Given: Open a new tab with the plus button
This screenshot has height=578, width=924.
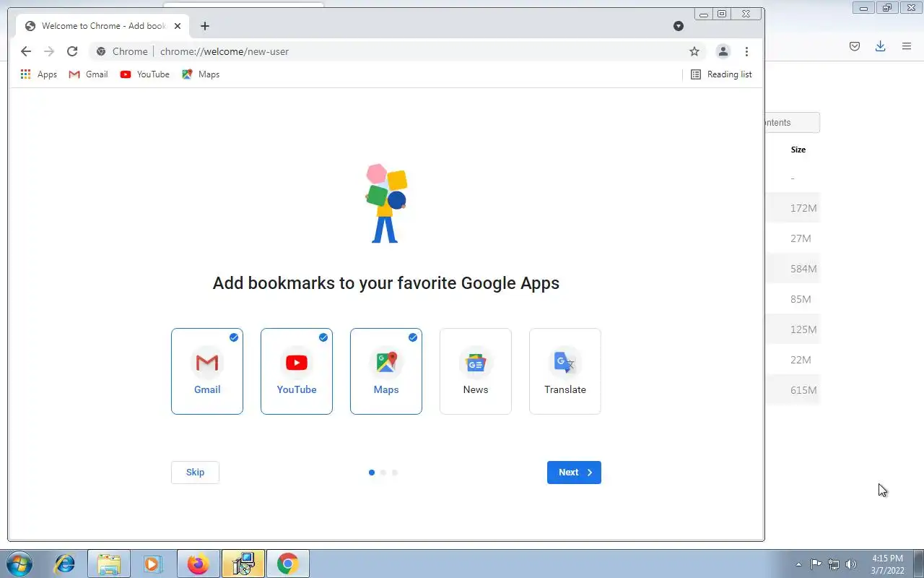Looking at the screenshot, I should (x=205, y=26).
